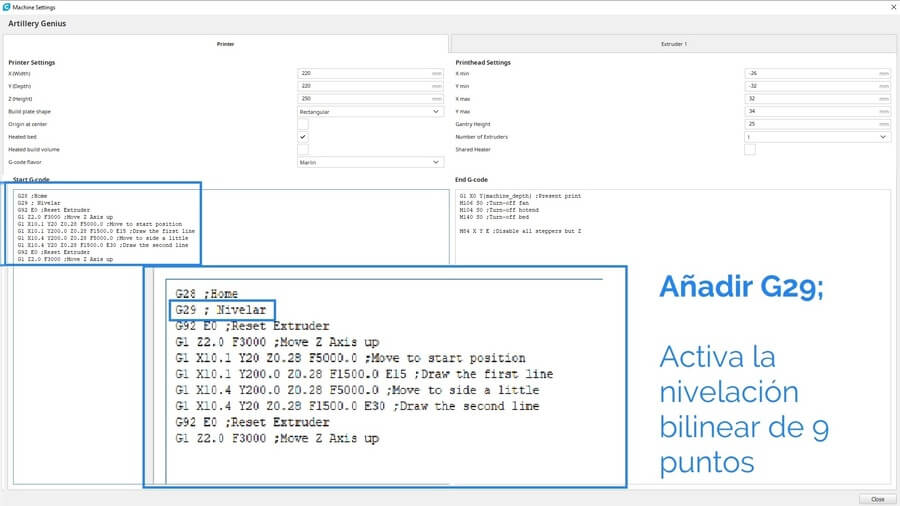Viewport: 900px width, 506px height.
Task: Switch to the Extruder 1 tab
Action: click(x=674, y=44)
